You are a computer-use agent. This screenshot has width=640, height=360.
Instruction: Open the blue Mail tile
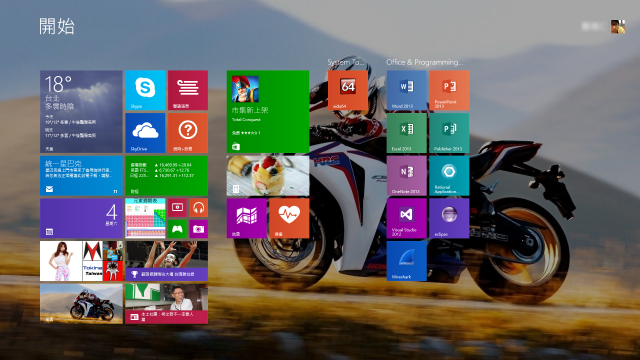(x=81, y=176)
